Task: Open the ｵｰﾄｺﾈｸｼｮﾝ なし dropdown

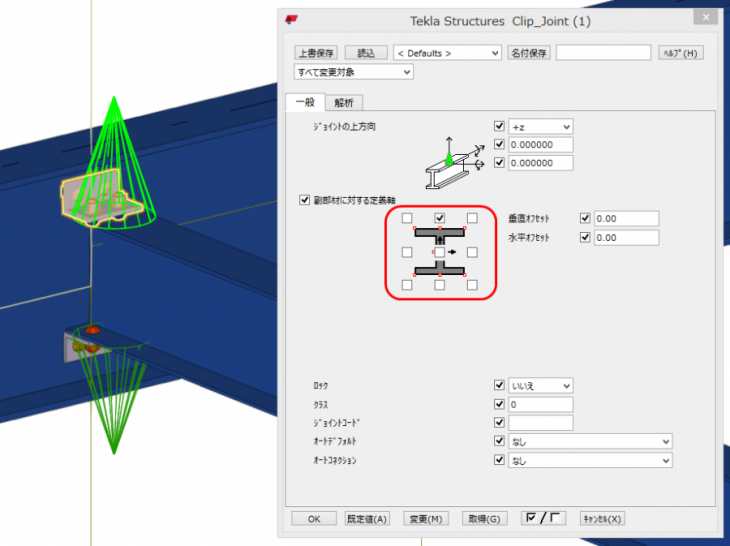Action: [590, 460]
